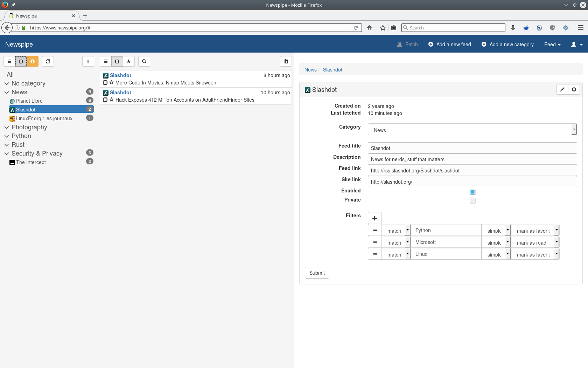
Task: Star the Nmap Meets Snowden article
Action: click(111, 83)
